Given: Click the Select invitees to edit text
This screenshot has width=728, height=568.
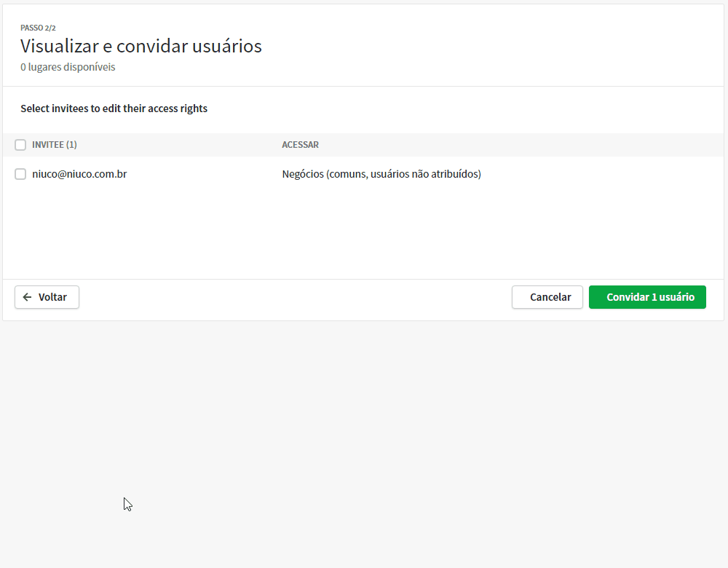Looking at the screenshot, I should tap(114, 109).
